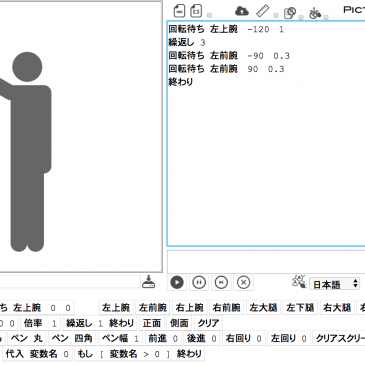Screen dimensions: 365x365
Task: Click code line '終わり' in the editor
Action: pyautogui.click(x=181, y=82)
